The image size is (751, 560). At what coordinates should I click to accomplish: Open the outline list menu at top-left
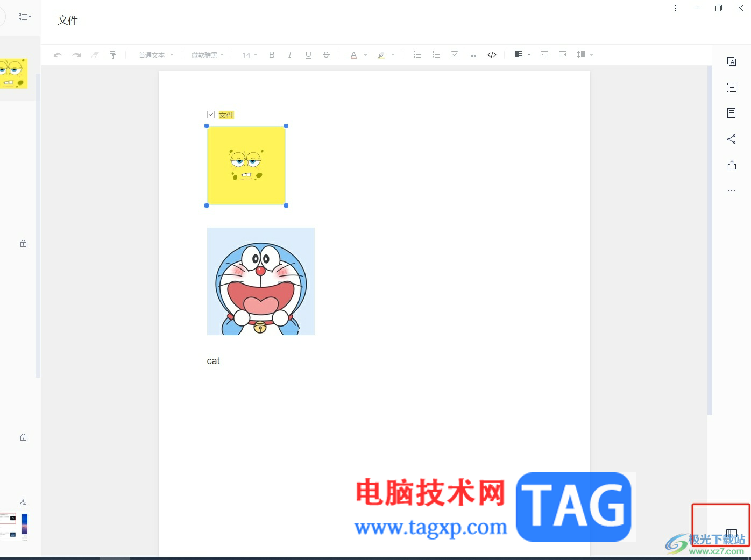click(25, 17)
